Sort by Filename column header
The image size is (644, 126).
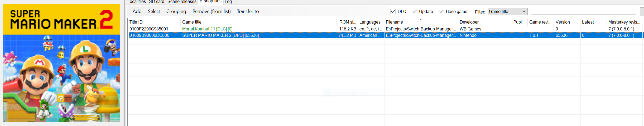click(421, 22)
